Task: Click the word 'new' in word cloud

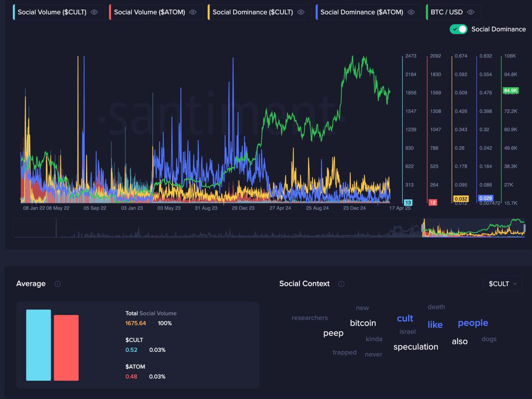Action: [x=362, y=308]
